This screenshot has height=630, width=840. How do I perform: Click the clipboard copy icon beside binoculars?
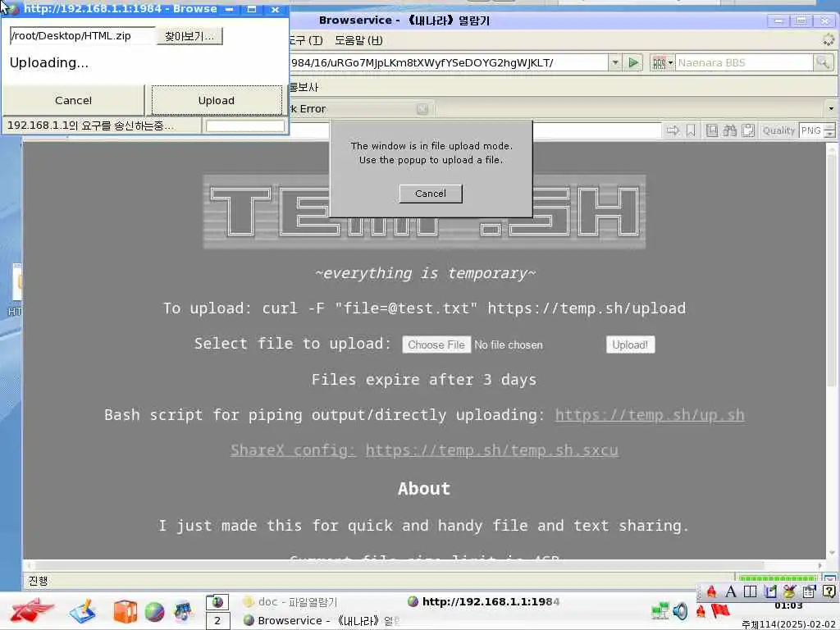[x=711, y=130]
